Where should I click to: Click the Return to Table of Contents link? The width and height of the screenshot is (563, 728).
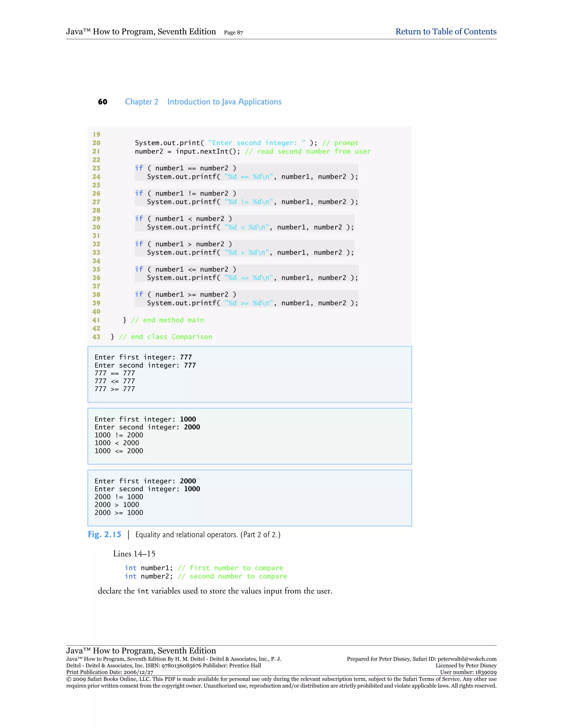[446, 32]
